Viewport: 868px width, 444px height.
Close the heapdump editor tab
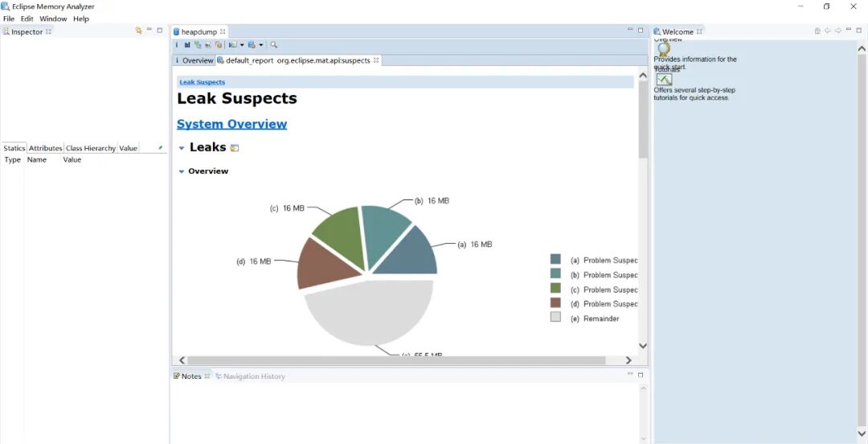point(223,31)
